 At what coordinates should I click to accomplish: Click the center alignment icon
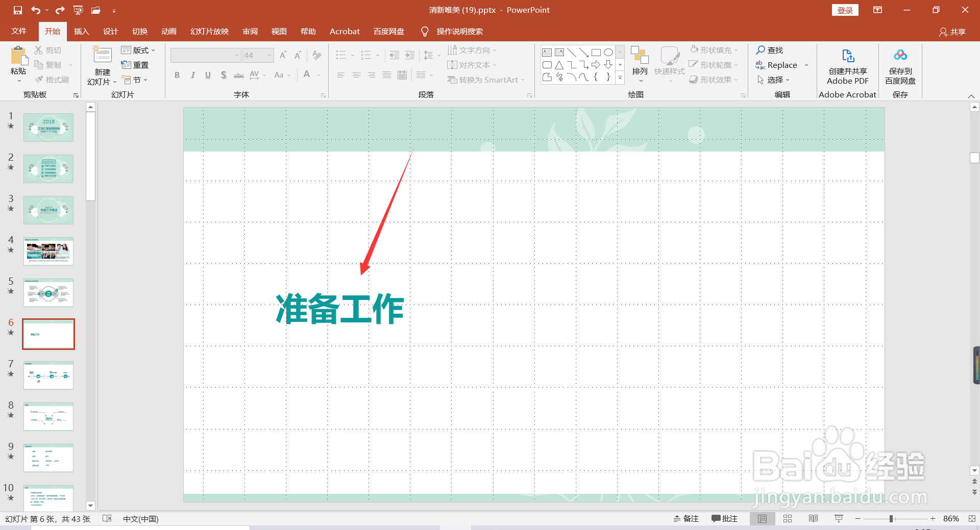click(x=356, y=75)
